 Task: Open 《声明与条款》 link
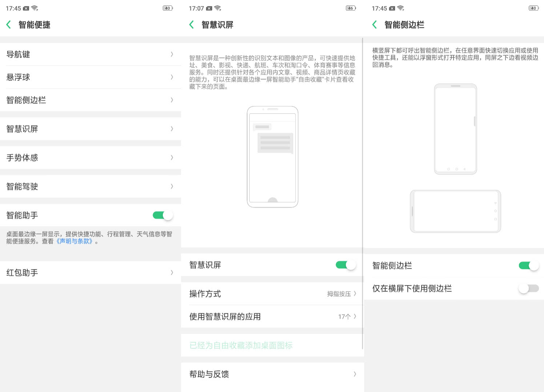coord(74,241)
